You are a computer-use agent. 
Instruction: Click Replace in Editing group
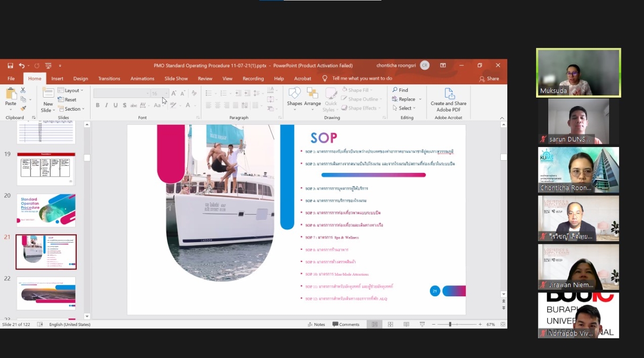pos(404,99)
